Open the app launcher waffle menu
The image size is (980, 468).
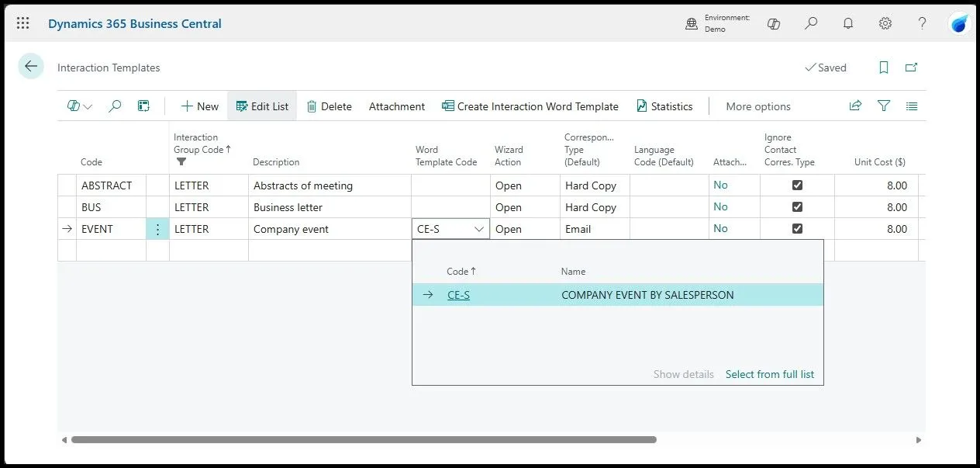click(23, 23)
